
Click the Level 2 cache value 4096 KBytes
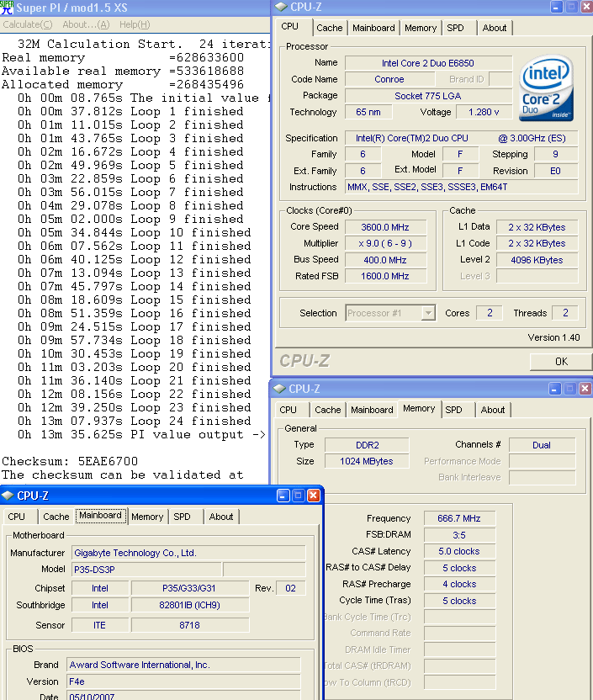point(537,260)
